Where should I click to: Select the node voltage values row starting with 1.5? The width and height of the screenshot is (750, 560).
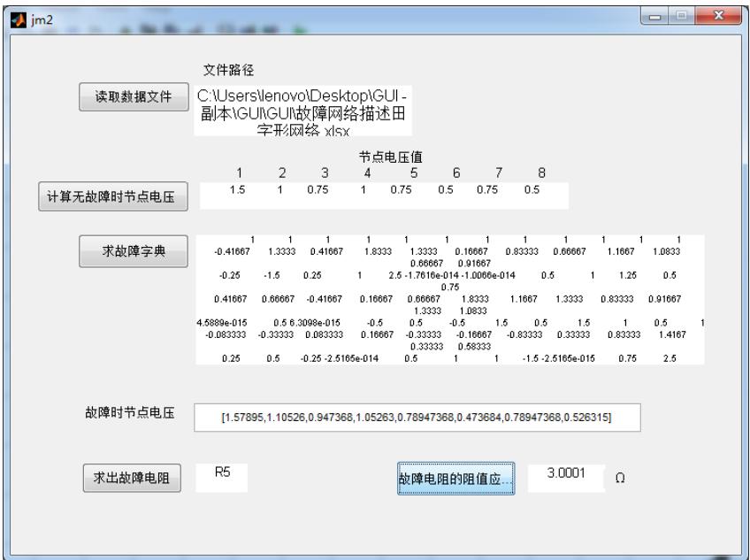coord(384,193)
